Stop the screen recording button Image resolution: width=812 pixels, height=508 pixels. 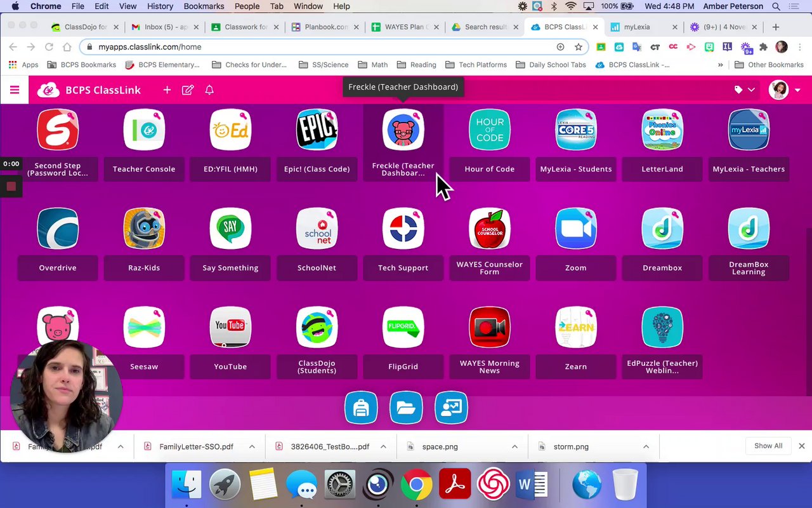[11, 187]
